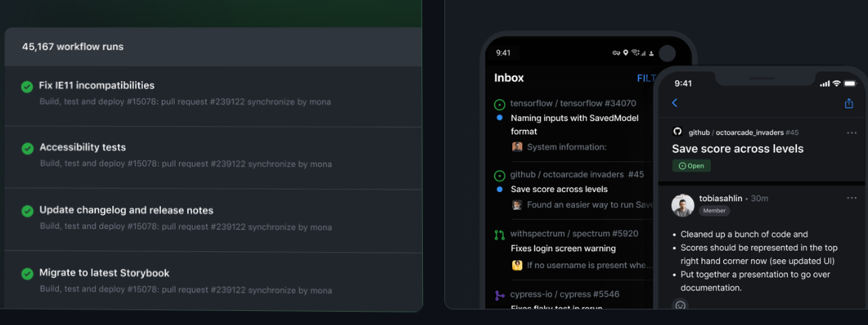Tap the share icon on issue screen
The height and width of the screenshot is (325, 868).
(849, 103)
